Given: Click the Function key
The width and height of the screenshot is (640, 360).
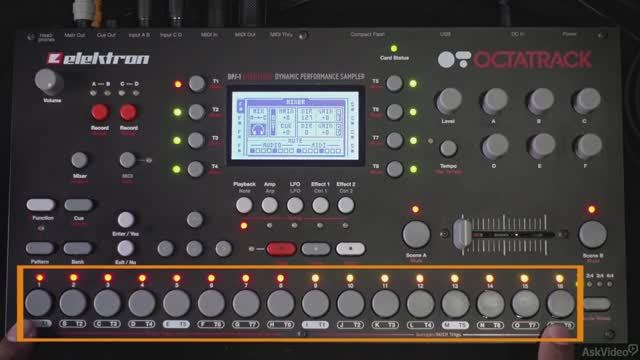Looking at the screenshot, I should [41, 205].
